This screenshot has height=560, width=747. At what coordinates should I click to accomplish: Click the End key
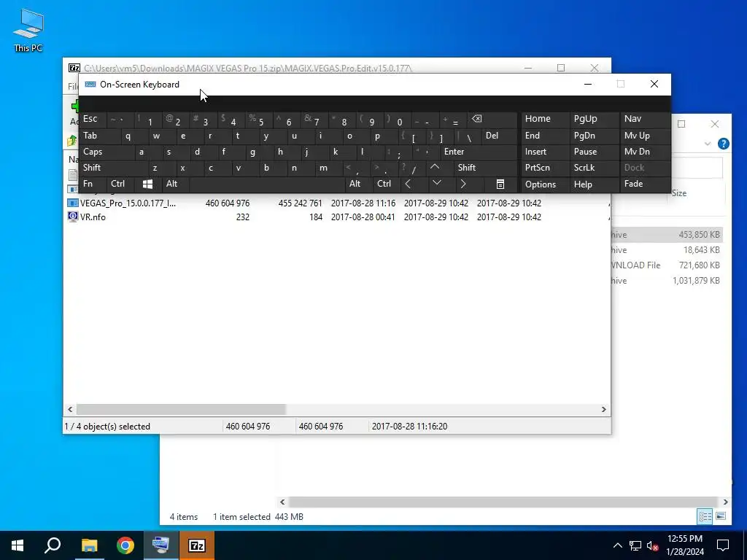[545, 136]
